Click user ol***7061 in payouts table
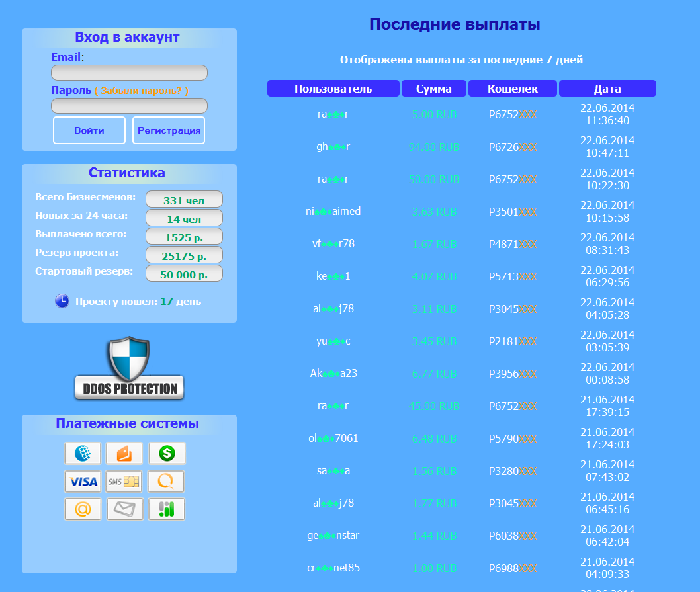This screenshot has width=700, height=592. pyautogui.click(x=333, y=439)
